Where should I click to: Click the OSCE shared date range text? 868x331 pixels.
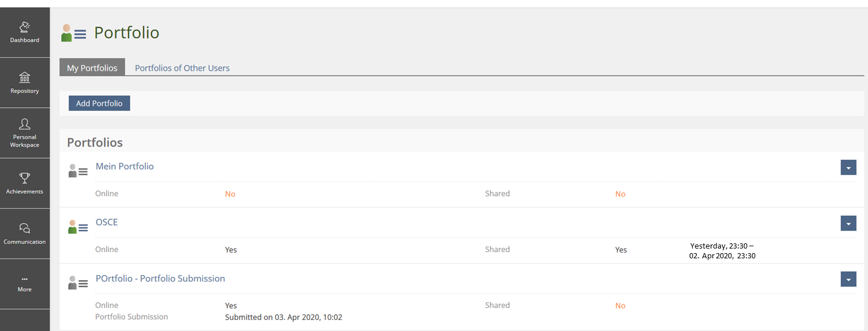coord(722,250)
